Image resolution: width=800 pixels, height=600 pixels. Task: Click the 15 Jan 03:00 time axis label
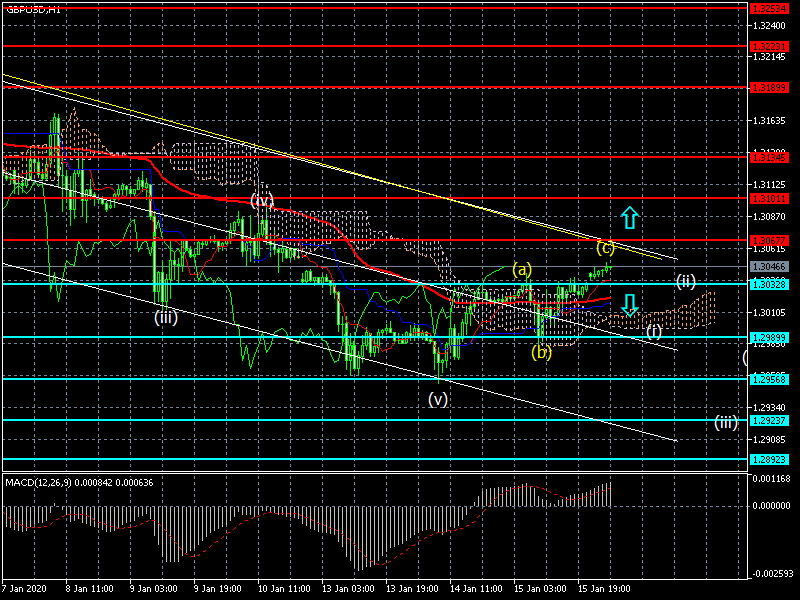point(540,588)
